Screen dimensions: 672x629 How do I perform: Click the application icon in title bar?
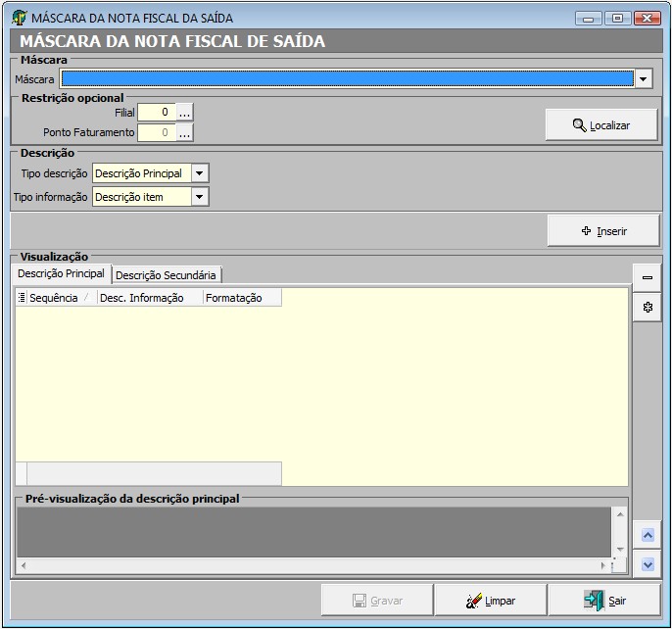pyautogui.click(x=19, y=18)
